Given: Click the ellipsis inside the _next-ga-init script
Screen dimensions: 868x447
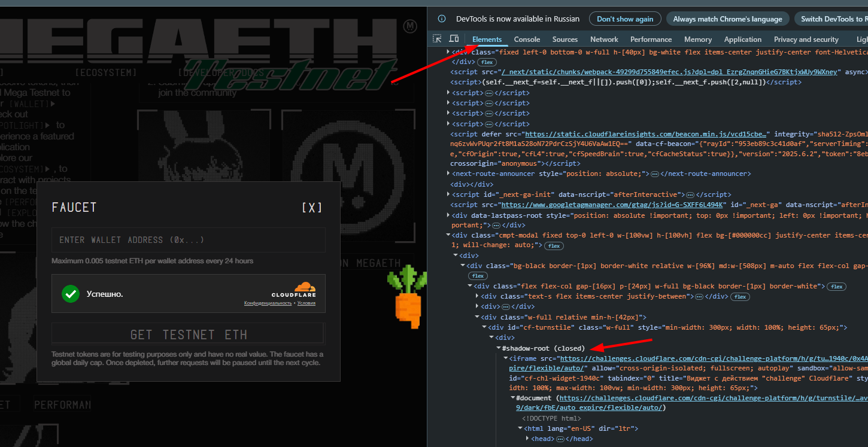Looking at the screenshot, I should tap(690, 194).
